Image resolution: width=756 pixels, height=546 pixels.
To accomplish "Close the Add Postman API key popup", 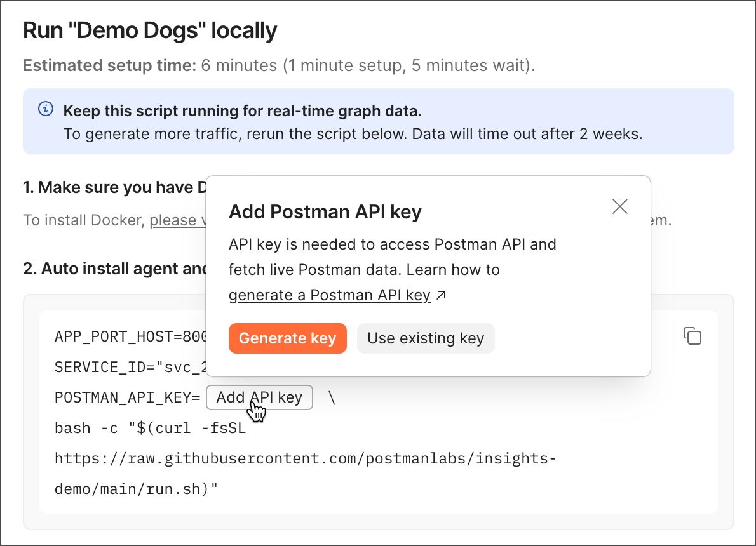I will [619, 206].
